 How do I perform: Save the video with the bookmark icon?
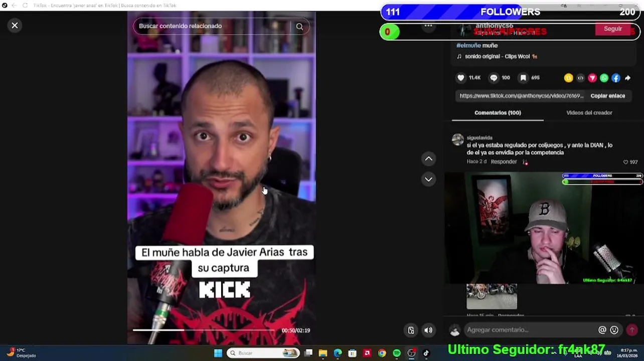point(523,78)
